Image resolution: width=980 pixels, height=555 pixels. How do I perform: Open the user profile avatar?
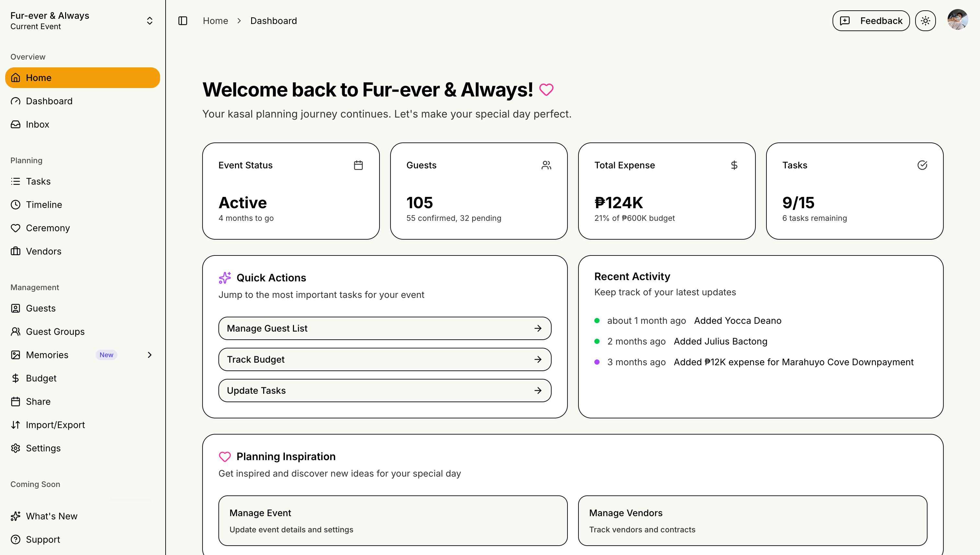tap(958, 20)
